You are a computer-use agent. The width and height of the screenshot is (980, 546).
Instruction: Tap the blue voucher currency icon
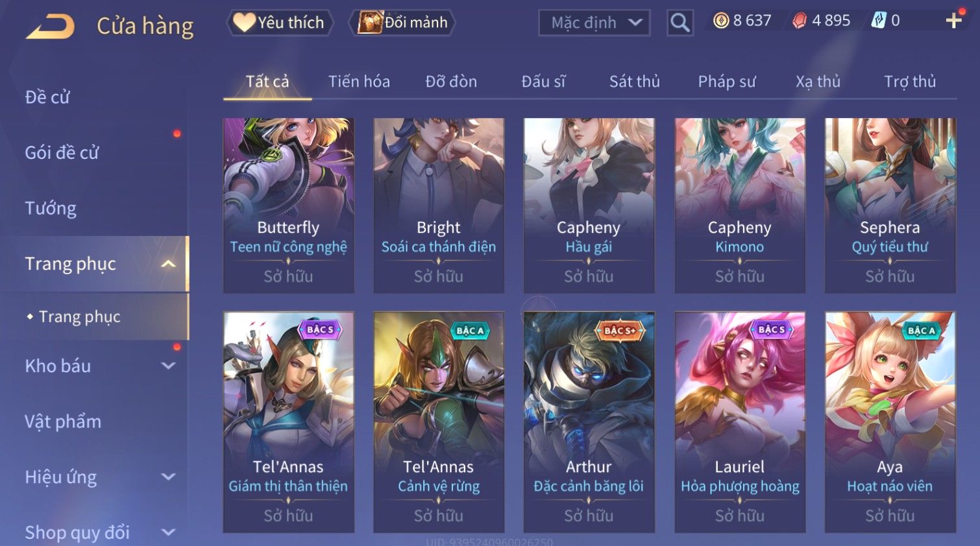point(878,21)
